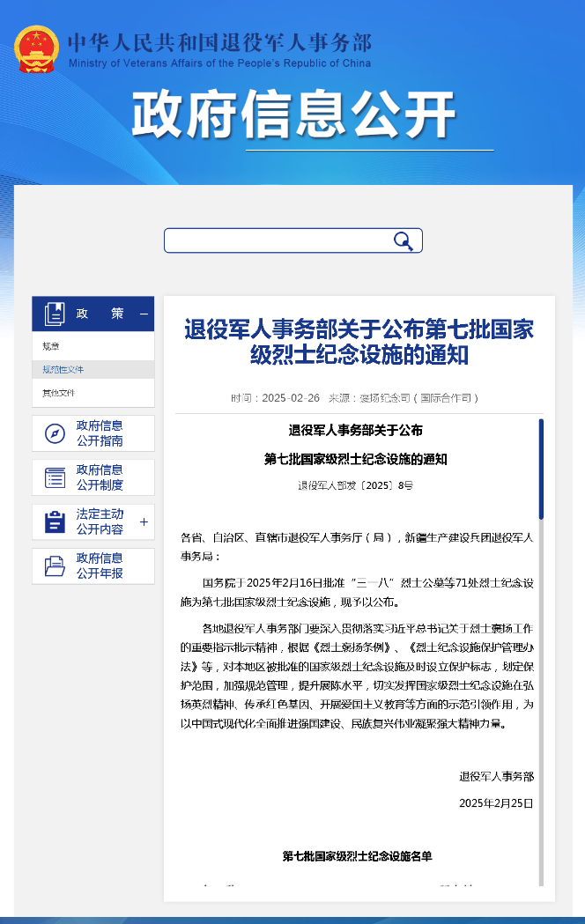Open 法定主动公开内容 link
585x924 pixels.
[100, 521]
